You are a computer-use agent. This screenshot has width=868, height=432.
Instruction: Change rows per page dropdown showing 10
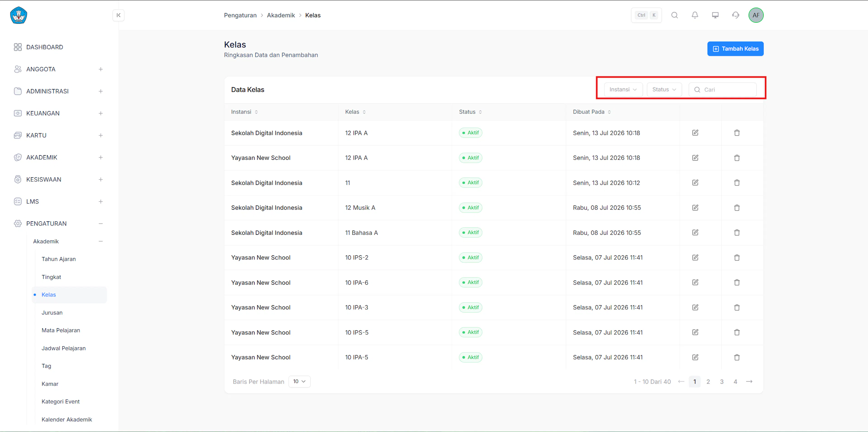(x=299, y=381)
